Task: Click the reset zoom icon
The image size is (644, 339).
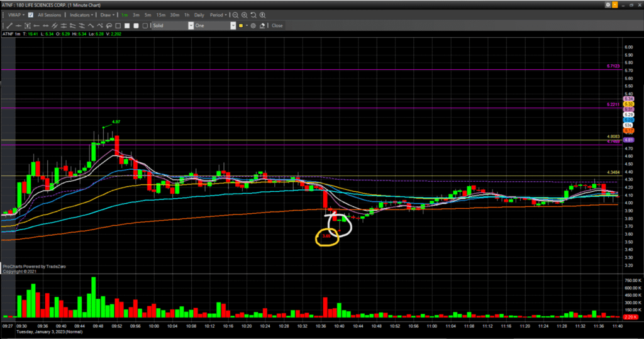Action: (x=253, y=14)
